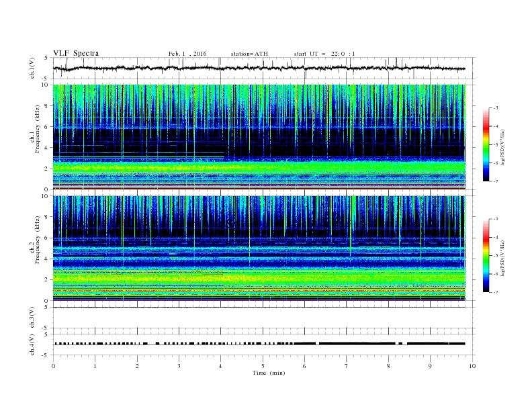Click ch.2 spectrogram "2" kHz tick label
This screenshot has width=532, height=411.
pyautogui.click(x=46, y=280)
